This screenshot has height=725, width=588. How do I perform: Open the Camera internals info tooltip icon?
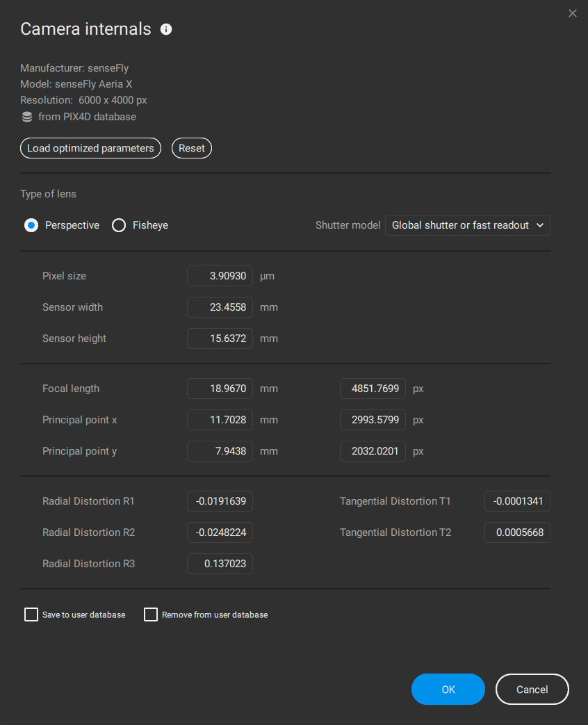[x=166, y=29]
